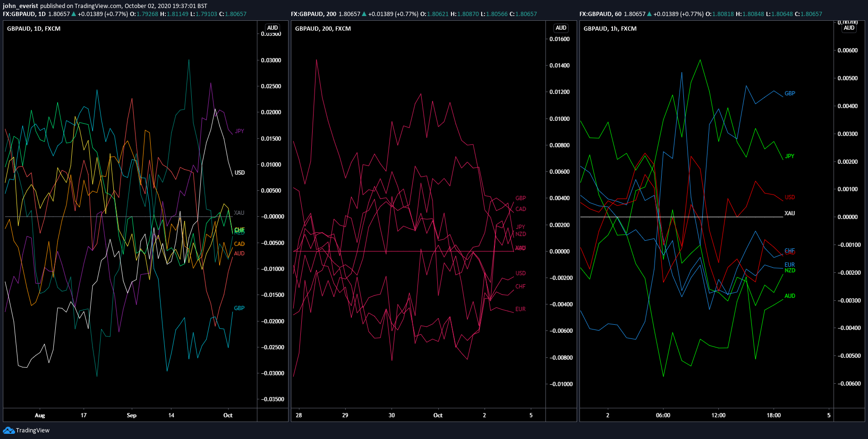Click the GBP line label on 1h chart
868x439 pixels.
[x=790, y=93]
